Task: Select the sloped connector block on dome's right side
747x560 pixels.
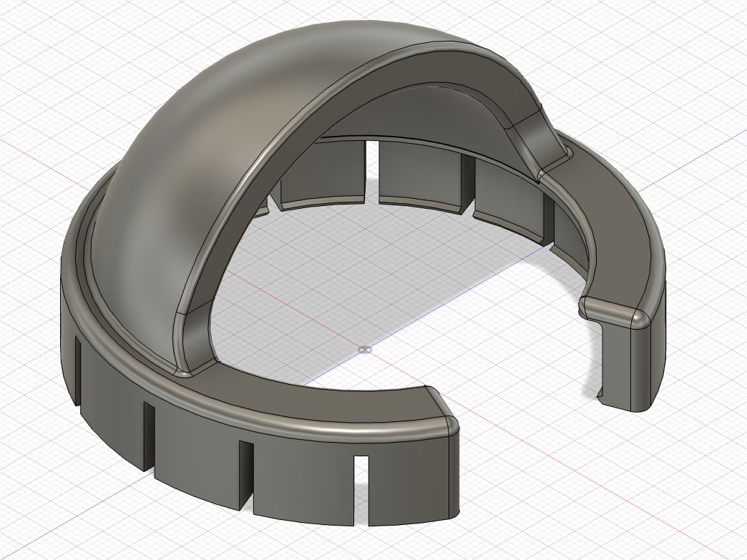Action: (543, 138)
